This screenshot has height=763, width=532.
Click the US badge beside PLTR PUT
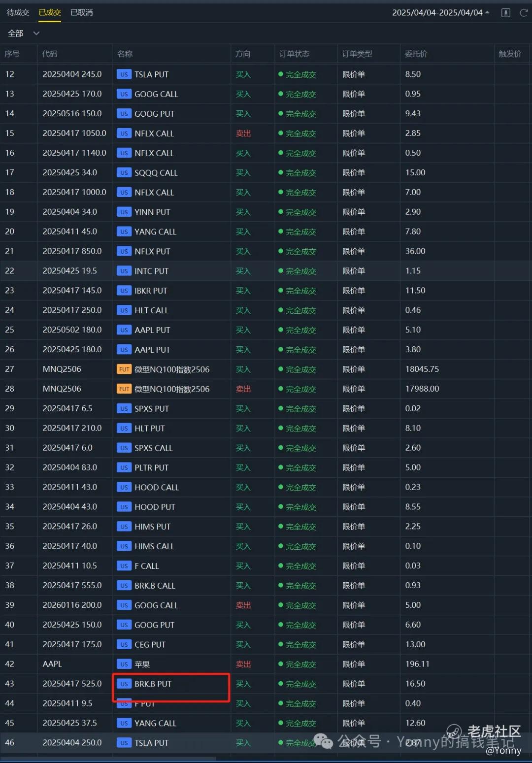pyautogui.click(x=124, y=467)
